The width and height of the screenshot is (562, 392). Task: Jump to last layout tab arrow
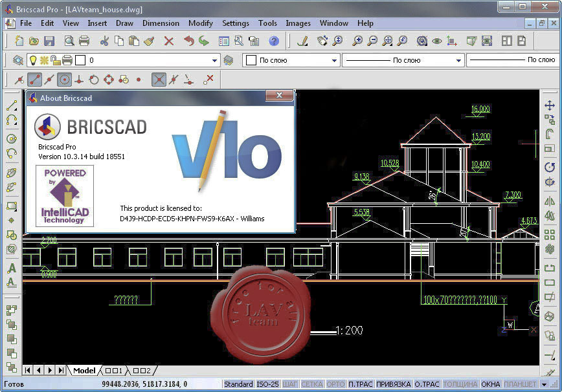tap(61, 370)
